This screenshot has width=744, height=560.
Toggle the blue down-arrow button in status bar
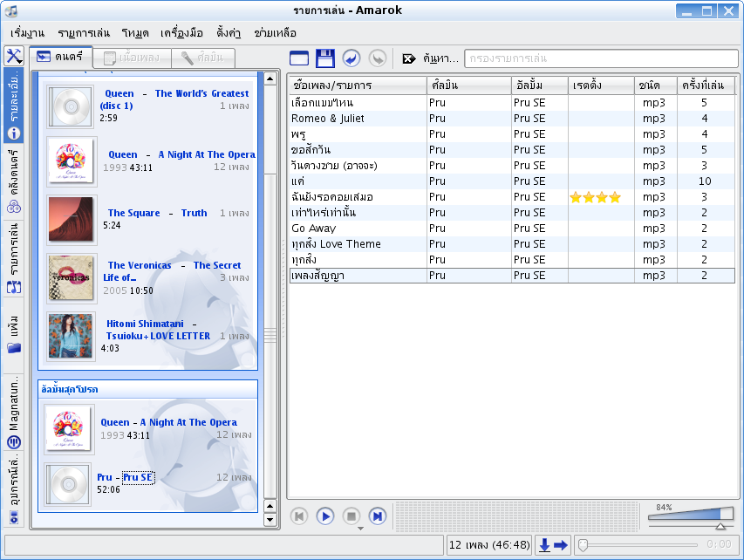tap(544, 545)
